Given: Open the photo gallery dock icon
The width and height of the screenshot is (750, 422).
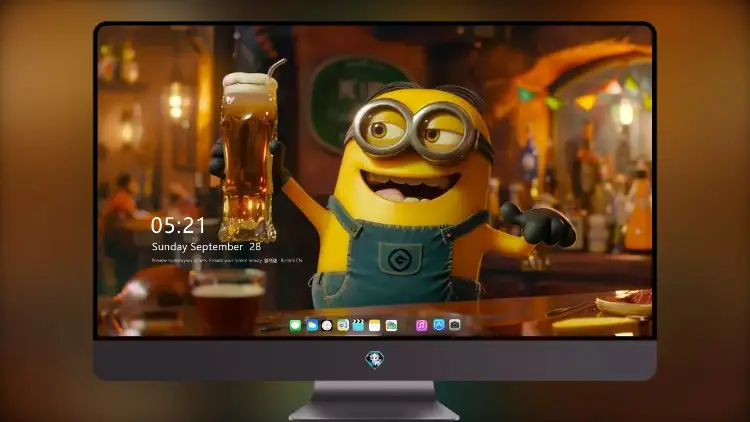Looking at the screenshot, I should click(x=391, y=325).
